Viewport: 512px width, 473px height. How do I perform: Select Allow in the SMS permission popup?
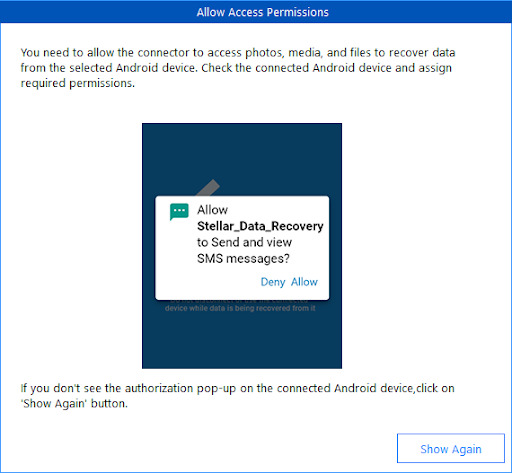[x=304, y=282]
